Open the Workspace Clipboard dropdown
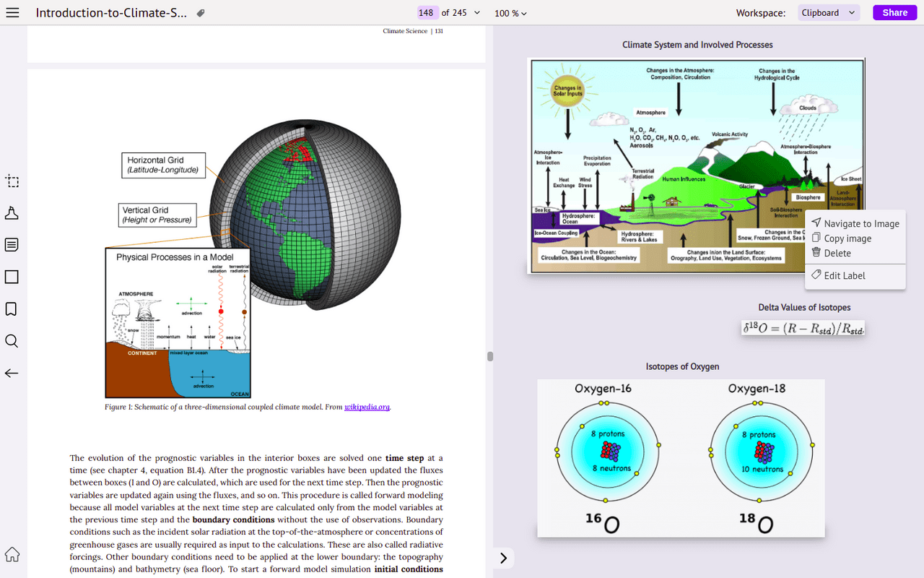 tap(829, 13)
